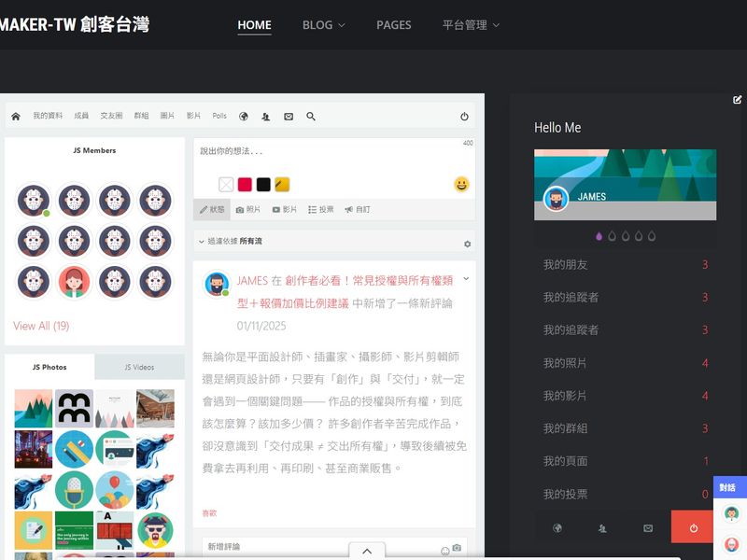Image resolution: width=747 pixels, height=560 pixels.
Task: Click second chat contact avatar under 對話
Action: click(x=731, y=543)
